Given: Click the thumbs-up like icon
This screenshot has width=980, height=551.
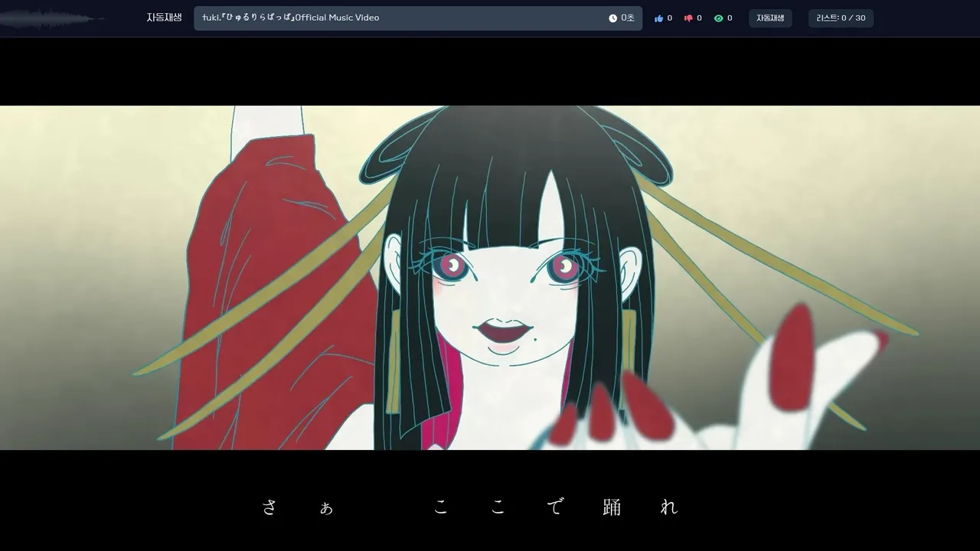Looking at the screenshot, I should point(658,18).
